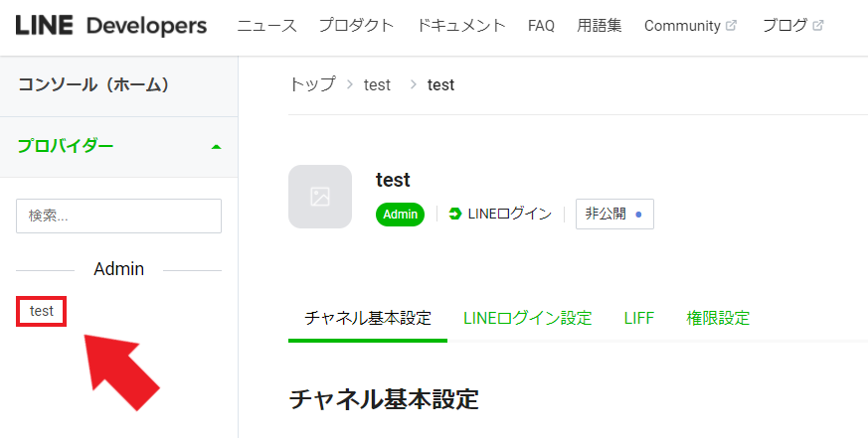Click the external link icon beside ブログ
Viewport: 868px width, 438px height.
click(818, 26)
